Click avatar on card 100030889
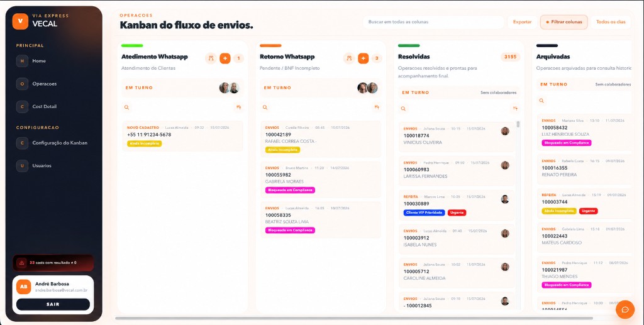Viewport: 644px width, 325px height. click(x=505, y=199)
